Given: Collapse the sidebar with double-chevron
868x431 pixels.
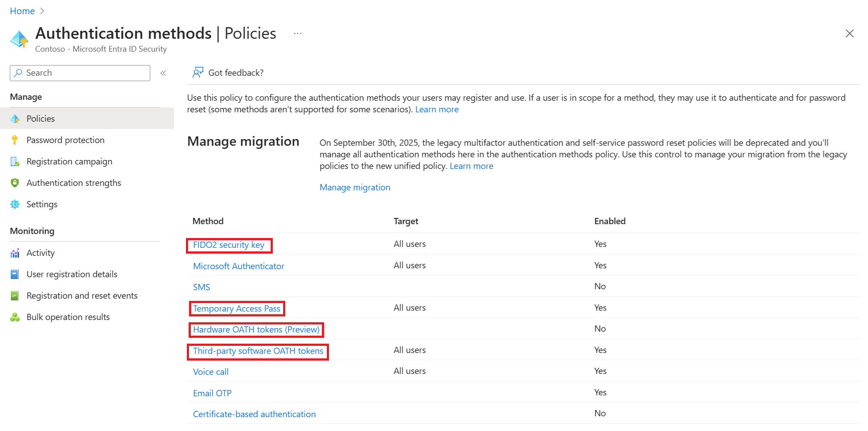Looking at the screenshot, I should 163,73.
